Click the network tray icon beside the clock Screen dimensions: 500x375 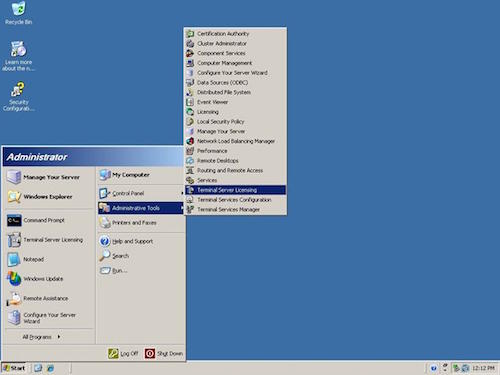tap(465, 368)
